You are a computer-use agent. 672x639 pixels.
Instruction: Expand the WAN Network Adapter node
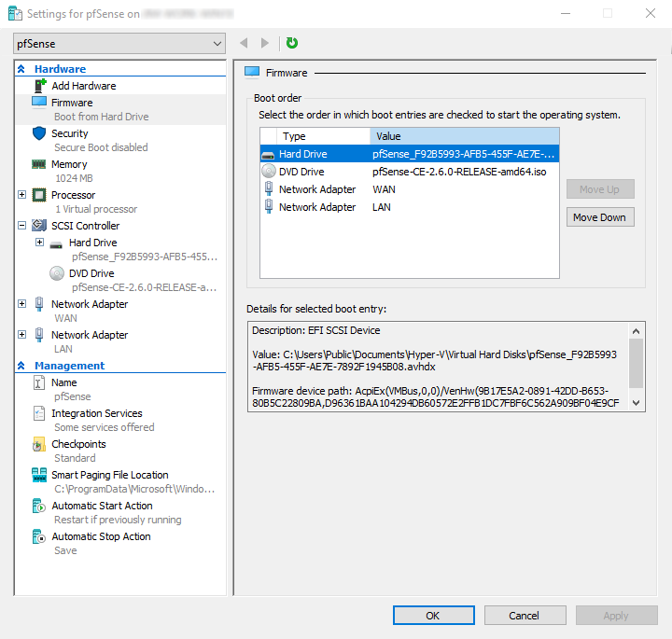(x=22, y=304)
